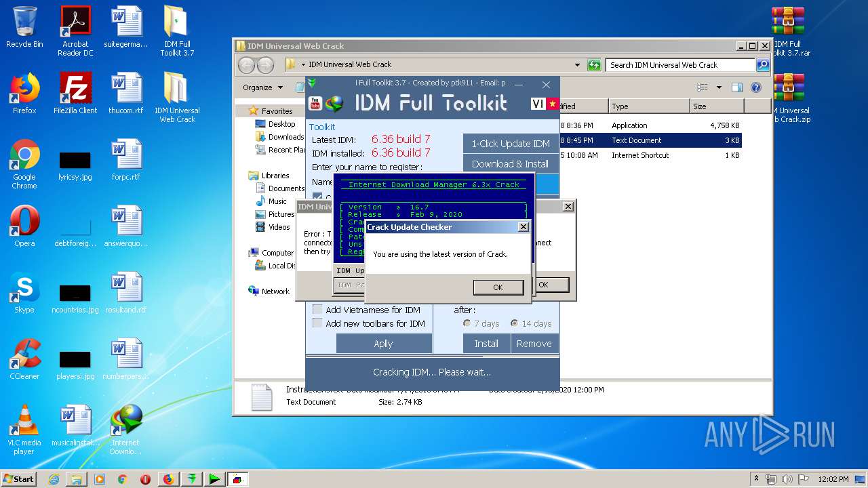This screenshot has height=488, width=868.
Task: Select the 14 days radio option
Action: coord(515,323)
